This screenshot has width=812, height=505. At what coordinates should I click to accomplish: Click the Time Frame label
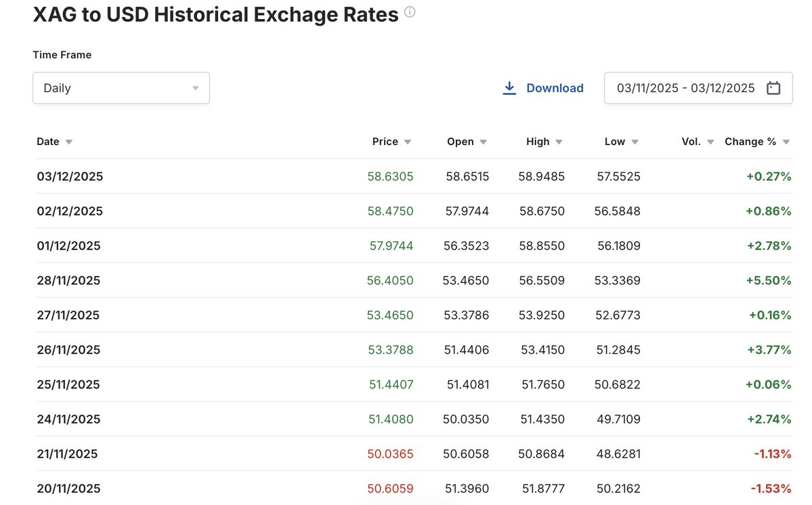pos(62,55)
